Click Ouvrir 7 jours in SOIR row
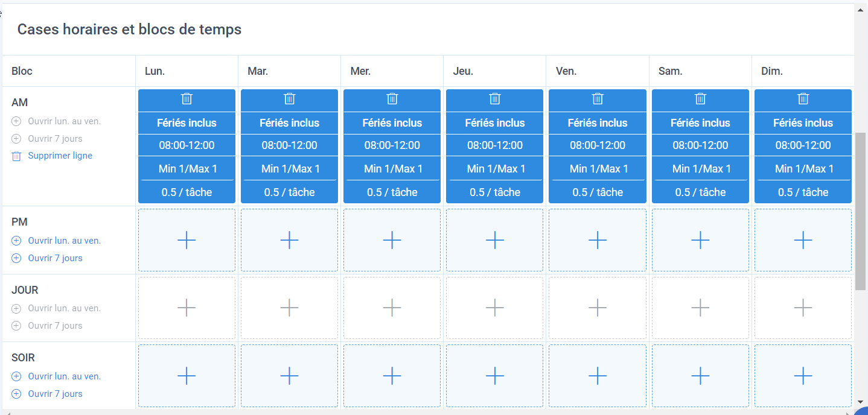This screenshot has height=415, width=868. click(x=47, y=394)
